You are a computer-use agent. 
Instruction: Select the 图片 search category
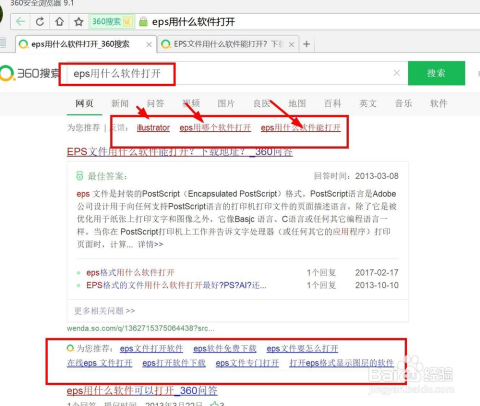(x=226, y=104)
